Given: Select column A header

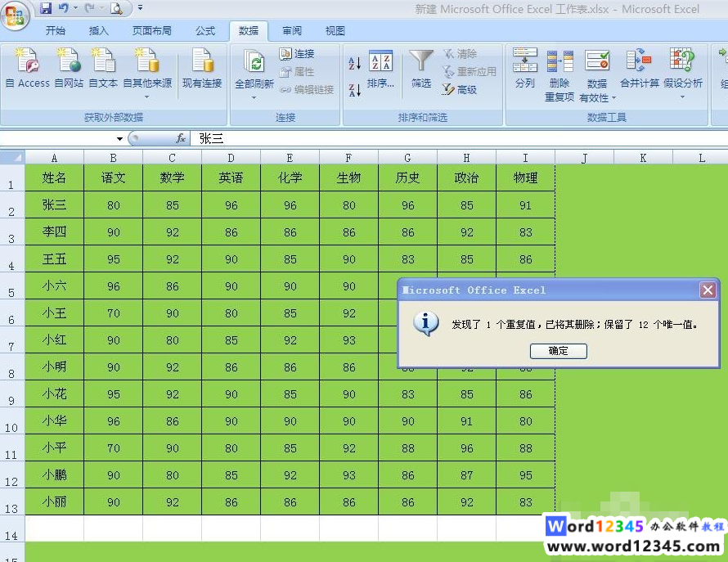Looking at the screenshot, I should [x=54, y=158].
